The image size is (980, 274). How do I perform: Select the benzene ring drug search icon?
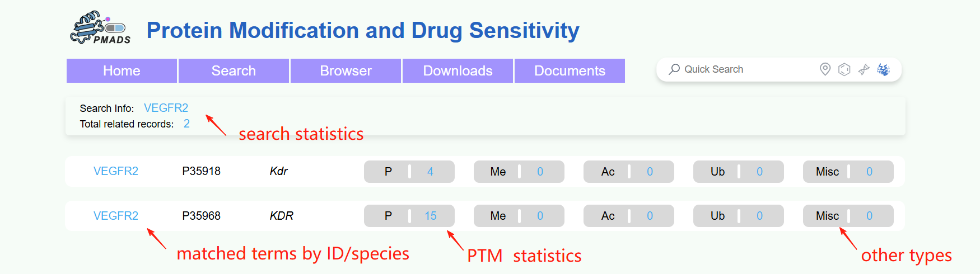coord(844,69)
